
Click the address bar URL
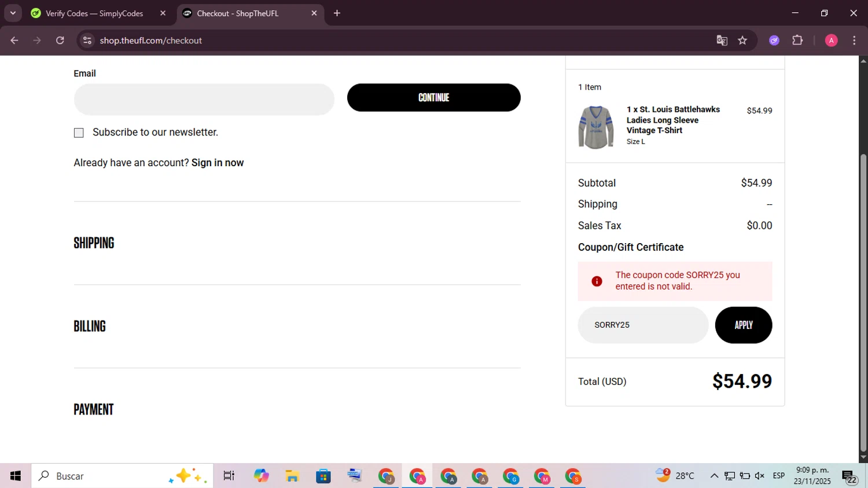(x=150, y=41)
